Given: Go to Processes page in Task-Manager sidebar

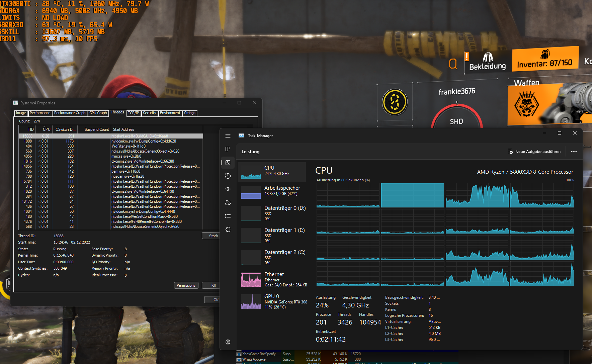Looking at the screenshot, I should 228,149.
